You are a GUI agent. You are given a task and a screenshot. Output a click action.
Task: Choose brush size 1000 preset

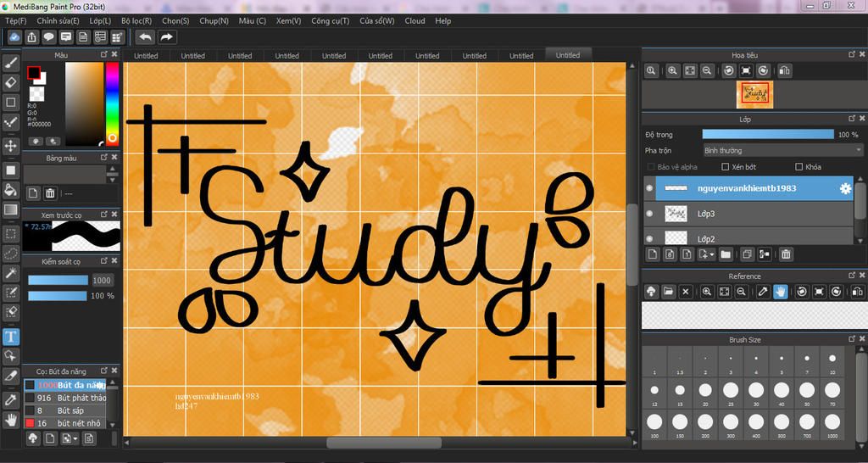click(x=832, y=426)
